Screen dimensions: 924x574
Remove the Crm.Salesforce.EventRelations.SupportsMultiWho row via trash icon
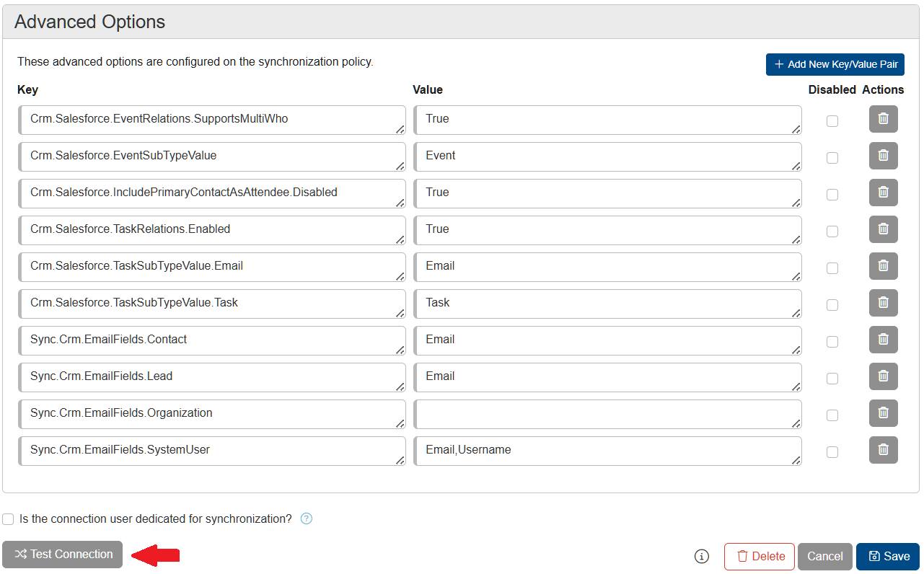[x=883, y=119]
